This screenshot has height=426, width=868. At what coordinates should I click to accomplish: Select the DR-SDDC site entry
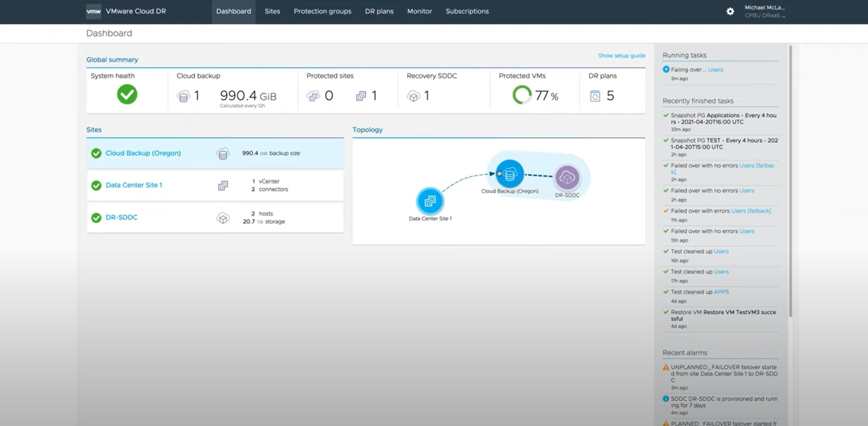coord(121,217)
